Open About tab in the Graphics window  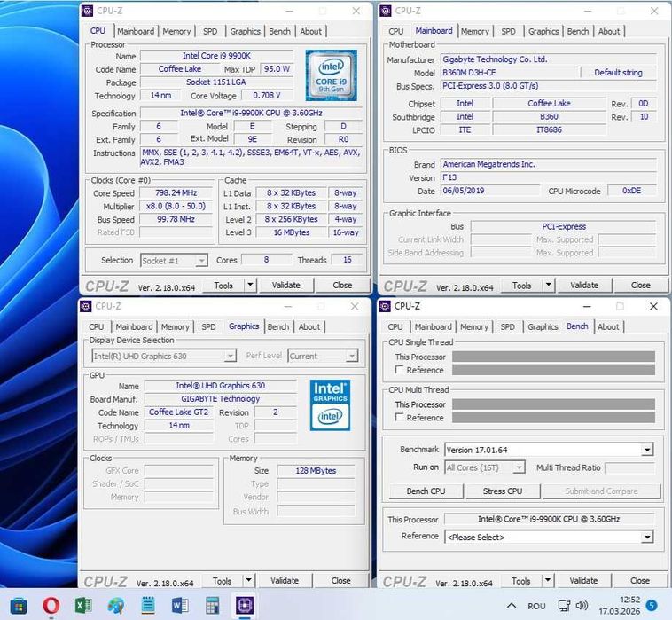coord(309,326)
